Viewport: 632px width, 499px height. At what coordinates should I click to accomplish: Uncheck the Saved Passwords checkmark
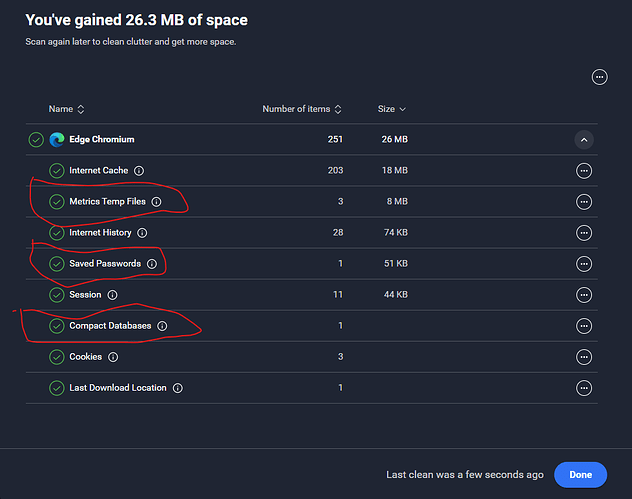(x=57, y=264)
